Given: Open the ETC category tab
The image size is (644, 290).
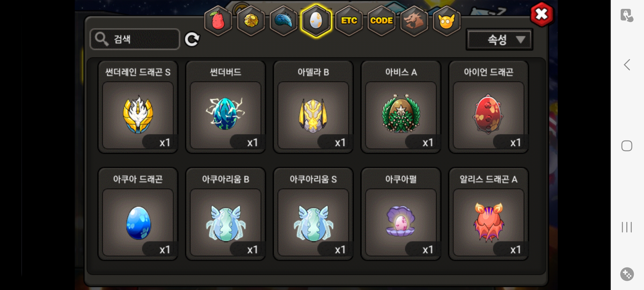Looking at the screenshot, I should coord(349,21).
